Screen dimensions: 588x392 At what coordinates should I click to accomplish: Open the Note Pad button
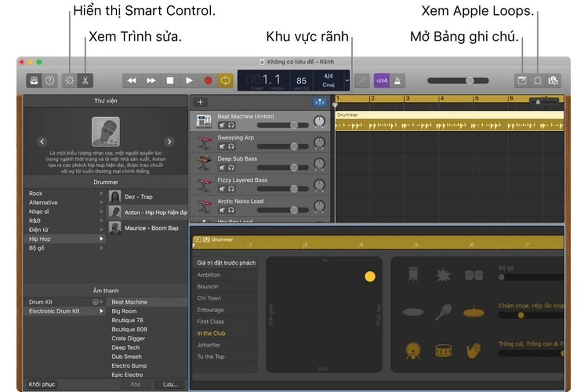point(522,81)
